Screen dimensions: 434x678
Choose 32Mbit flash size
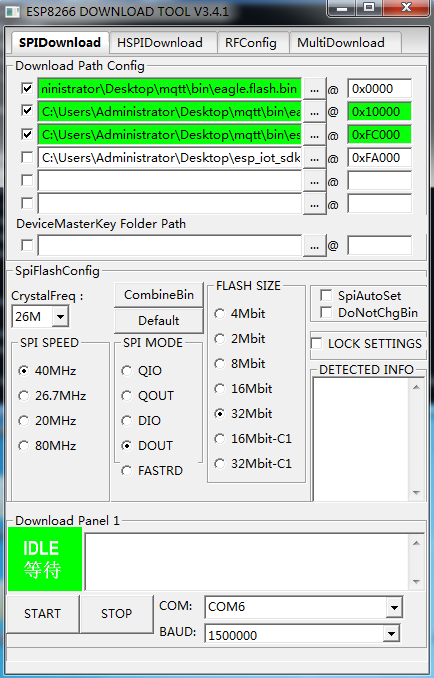(x=243, y=414)
